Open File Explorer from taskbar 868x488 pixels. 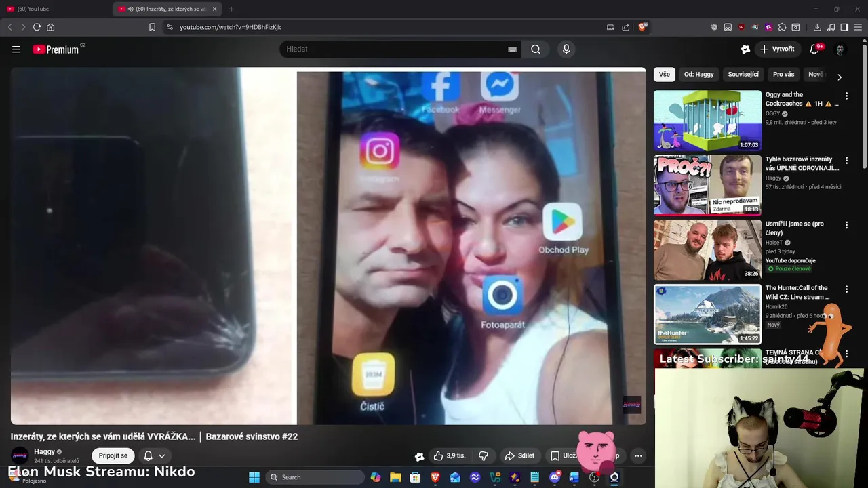395,477
